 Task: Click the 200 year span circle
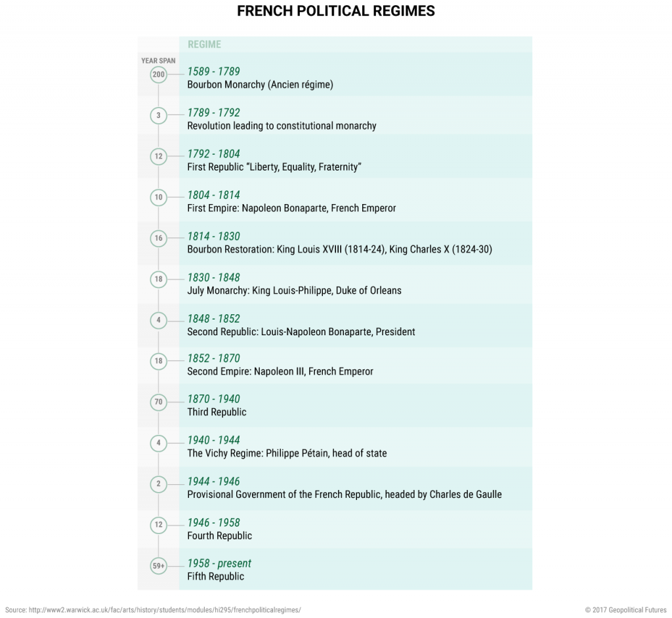[x=158, y=75]
